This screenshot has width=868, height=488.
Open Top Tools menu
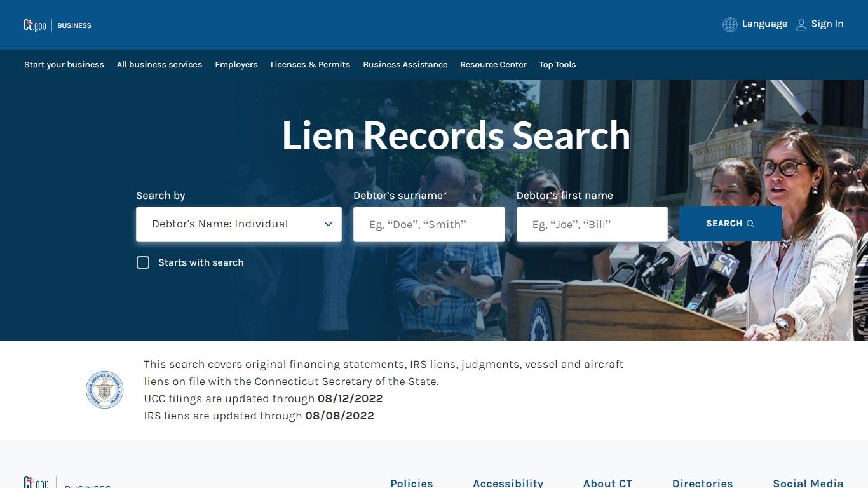[x=557, y=65]
